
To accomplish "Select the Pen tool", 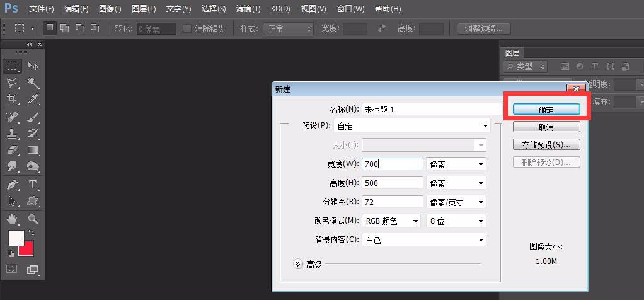I will click(12, 185).
